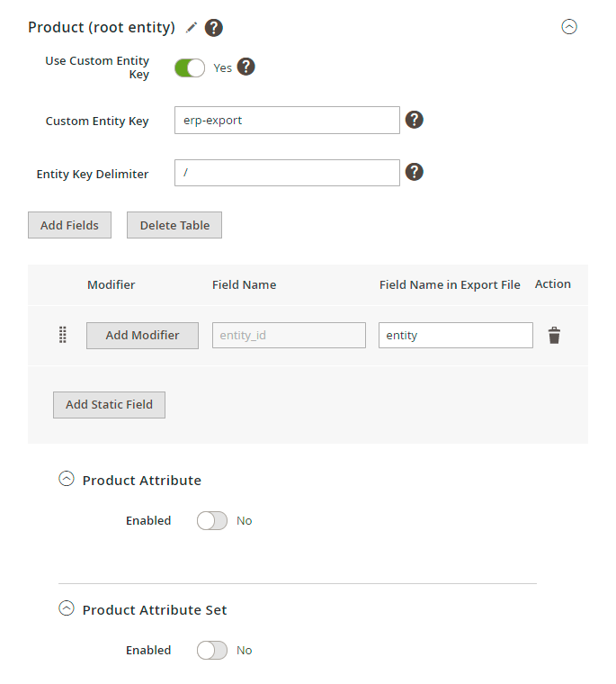
Task: Click the Add Static Field button
Action: coord(109,405)
